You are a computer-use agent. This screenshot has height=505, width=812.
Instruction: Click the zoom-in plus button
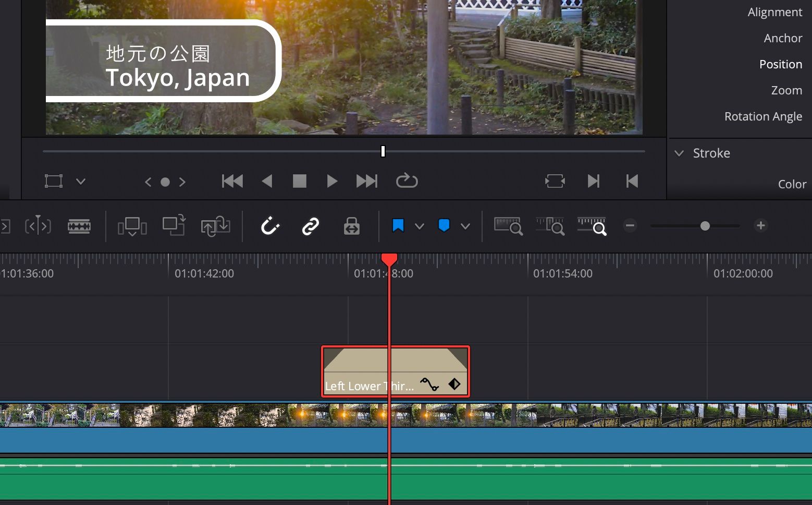coord(760,226)
